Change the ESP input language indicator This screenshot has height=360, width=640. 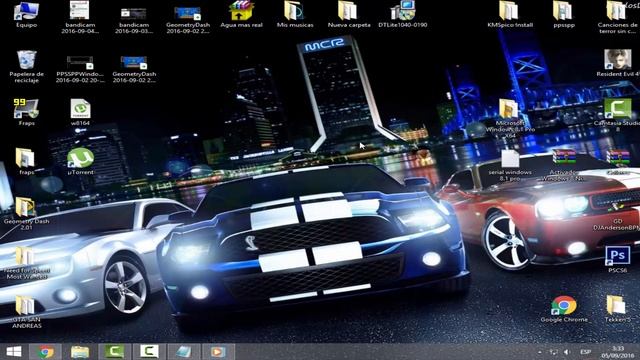585,352
